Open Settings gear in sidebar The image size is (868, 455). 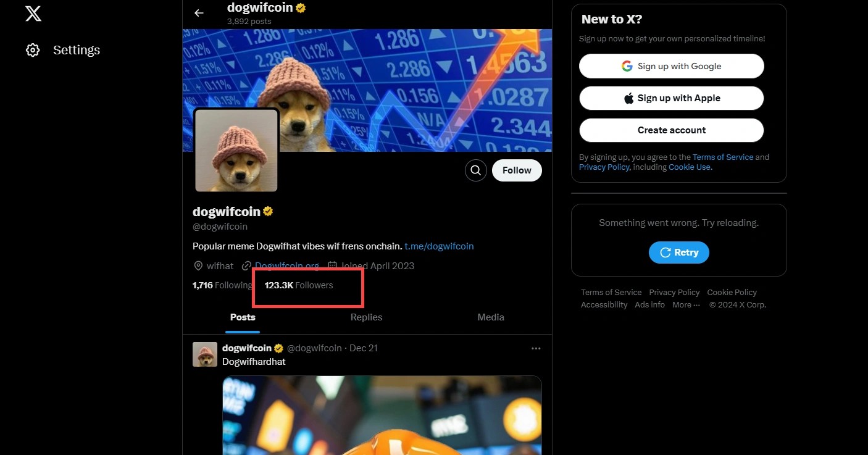(33, 50)
